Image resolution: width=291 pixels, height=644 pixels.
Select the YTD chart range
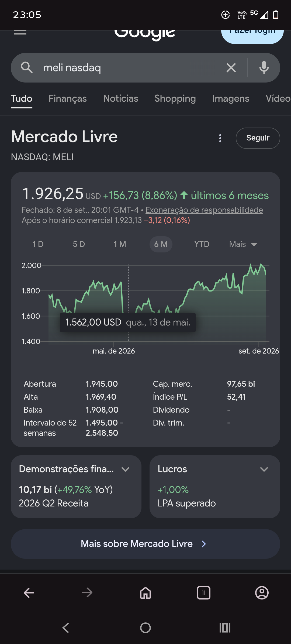pyautogui.click(x=202, y=244)
